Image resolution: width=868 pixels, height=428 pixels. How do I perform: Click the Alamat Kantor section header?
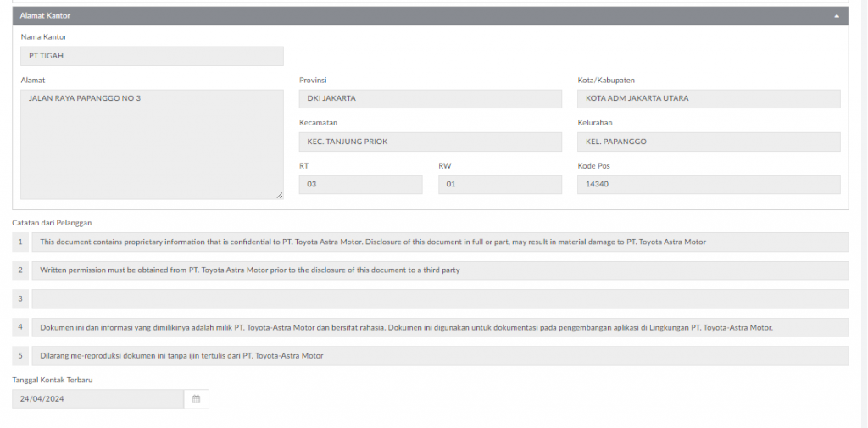[x=431, y=16]
